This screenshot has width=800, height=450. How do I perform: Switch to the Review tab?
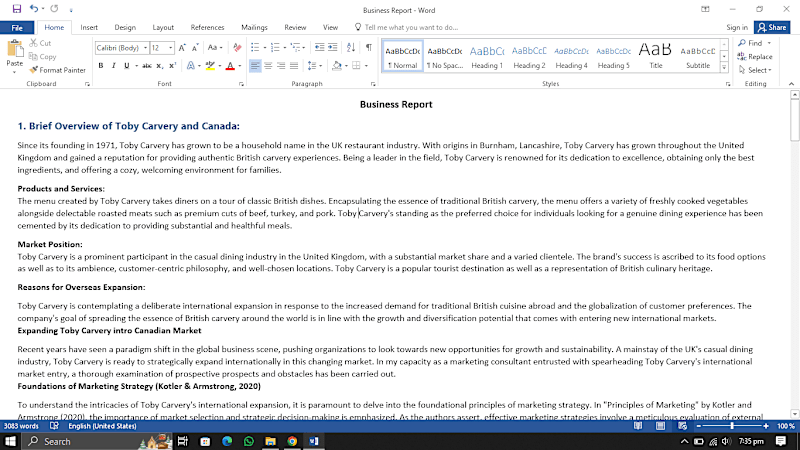(x=295, y=28)
